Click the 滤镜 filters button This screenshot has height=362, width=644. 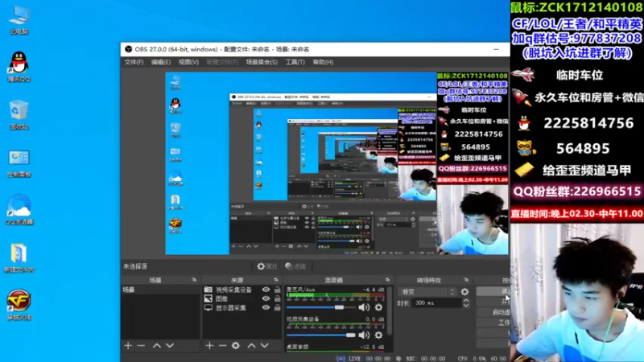coord(295,266)
